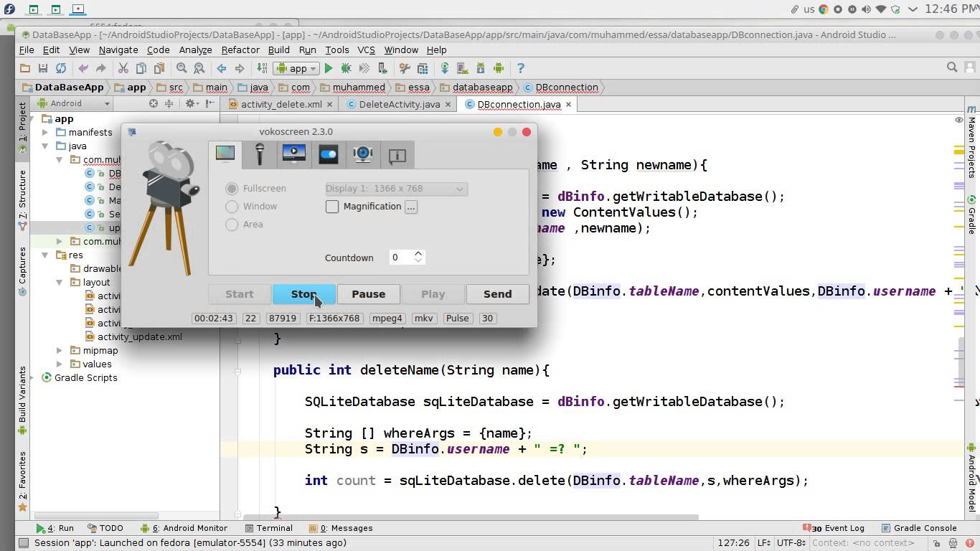Click the Save All floppy disk icon
Image resolution: width=980 pixels, height=551 pixels.
(43, 68)
